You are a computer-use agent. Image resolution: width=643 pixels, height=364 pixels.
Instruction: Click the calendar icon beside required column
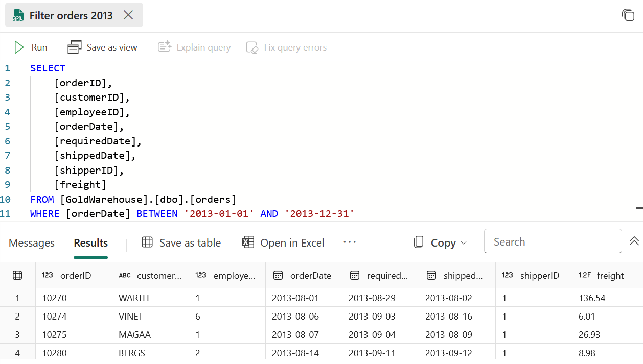(355, 275)
